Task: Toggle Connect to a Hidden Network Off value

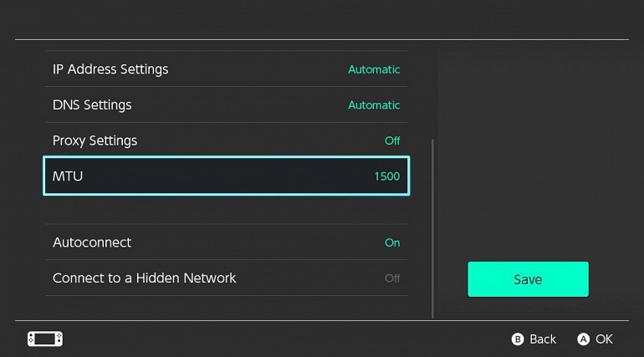Action: [x=392, y=278]
